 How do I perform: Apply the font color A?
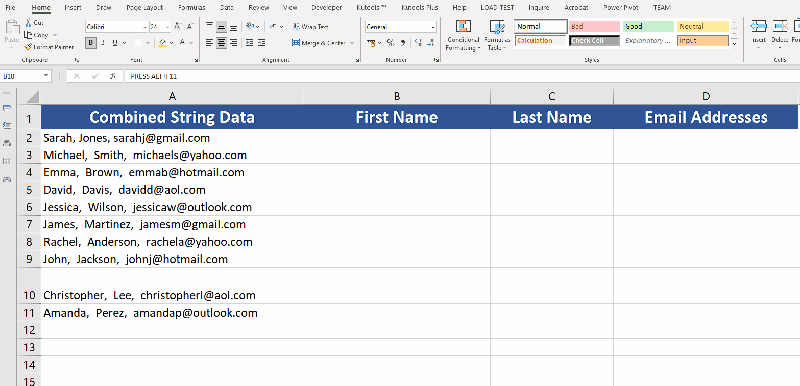(183, 43)
